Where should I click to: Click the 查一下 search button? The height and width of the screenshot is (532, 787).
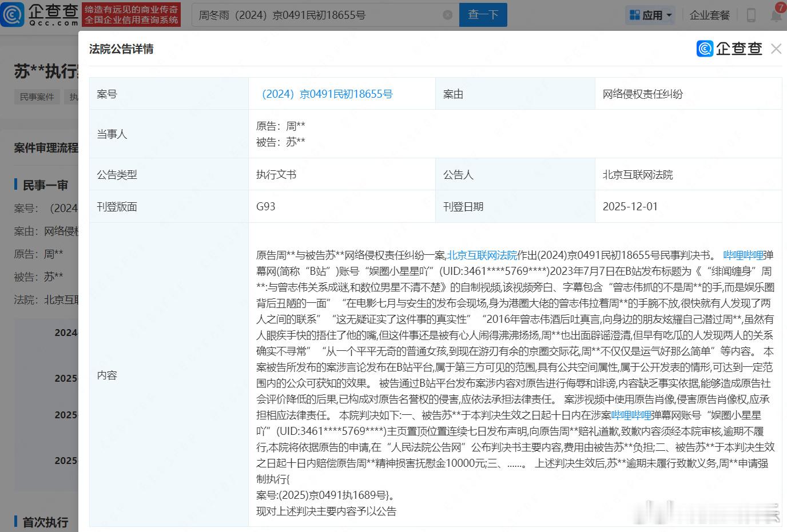click(x=483, y=15)
